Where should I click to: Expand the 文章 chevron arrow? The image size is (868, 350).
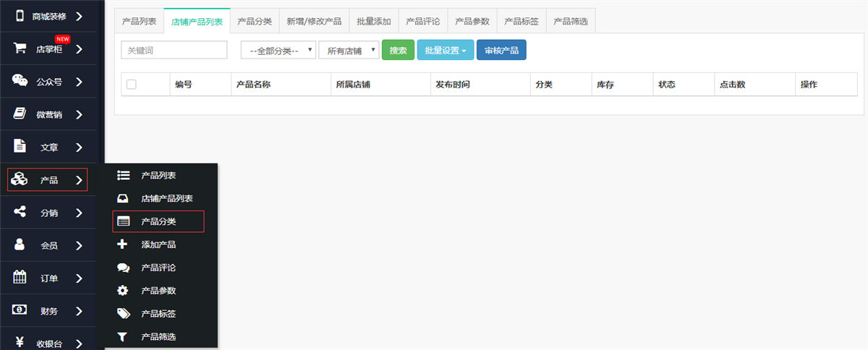tap(79, 147)
